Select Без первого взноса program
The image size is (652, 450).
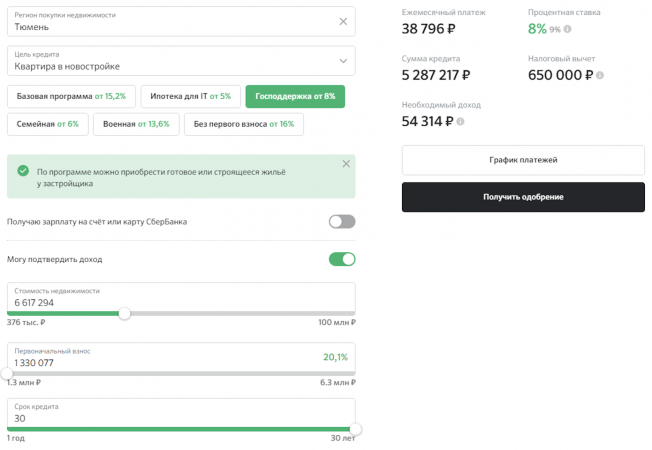pyautogui.click(x=244, y=124)
